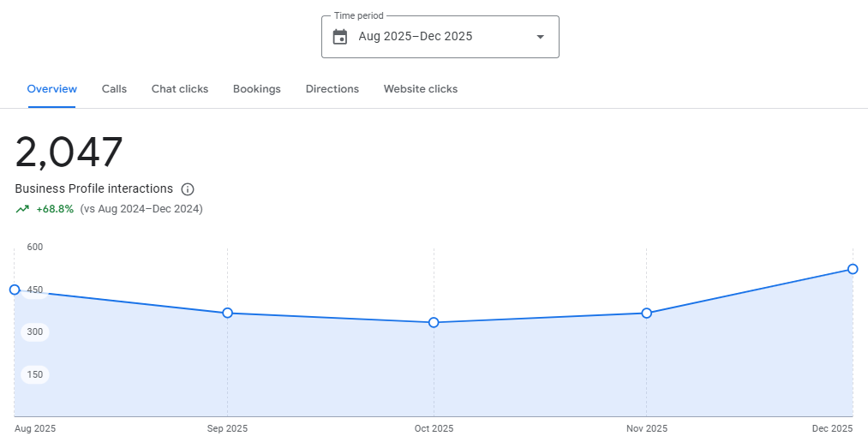Click the 300 y-axis label
This screenshot has height=448, width=868.
35,332
